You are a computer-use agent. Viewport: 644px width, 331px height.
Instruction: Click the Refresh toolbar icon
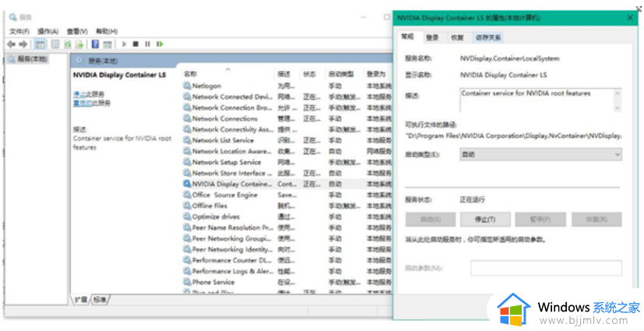68,44
